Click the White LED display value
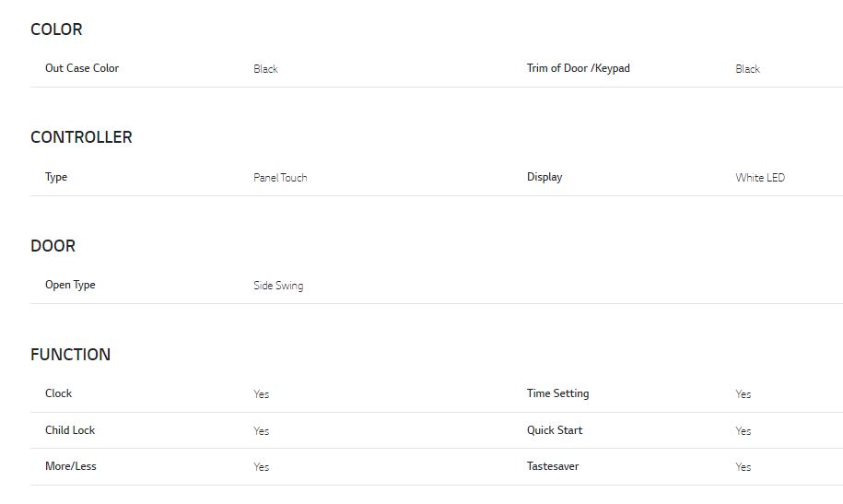Image resolution: width=843 pixels, height=504 pixels. point(760,178)
